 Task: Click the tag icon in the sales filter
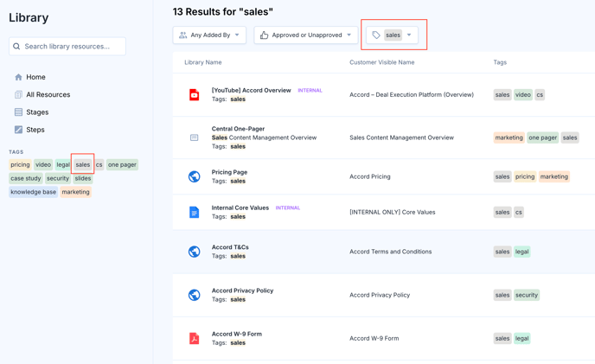coord(376,35)
